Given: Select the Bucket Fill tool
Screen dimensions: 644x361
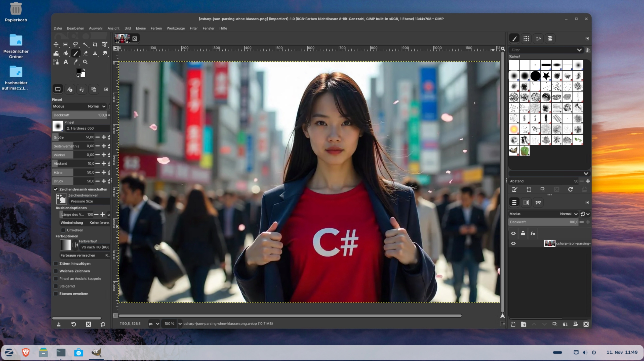Looking at the screenshot, I should click(x=66, y=53).
